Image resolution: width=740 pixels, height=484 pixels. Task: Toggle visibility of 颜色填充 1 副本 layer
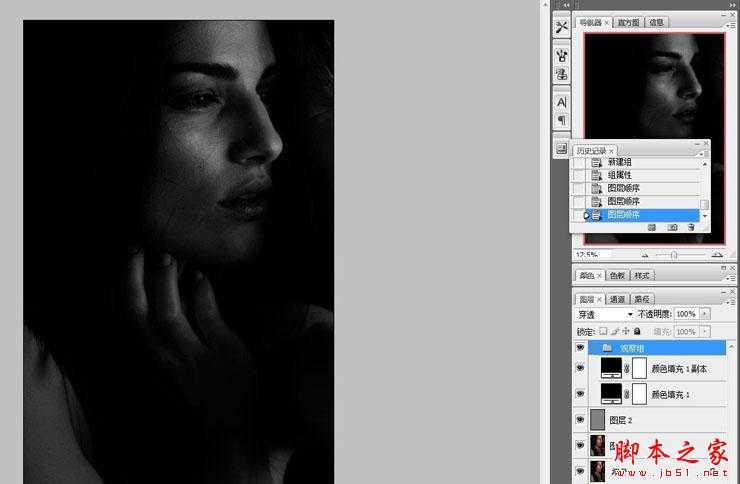pyautogui.click(x=580, y=369)
